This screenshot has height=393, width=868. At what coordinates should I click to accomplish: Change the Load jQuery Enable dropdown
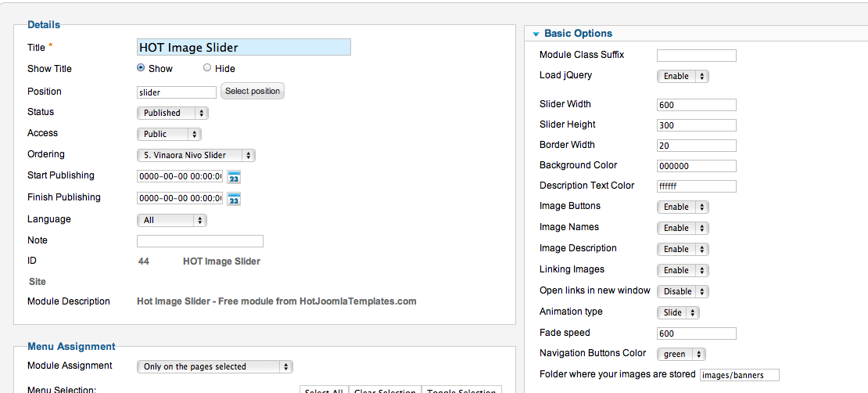[683, 77]
